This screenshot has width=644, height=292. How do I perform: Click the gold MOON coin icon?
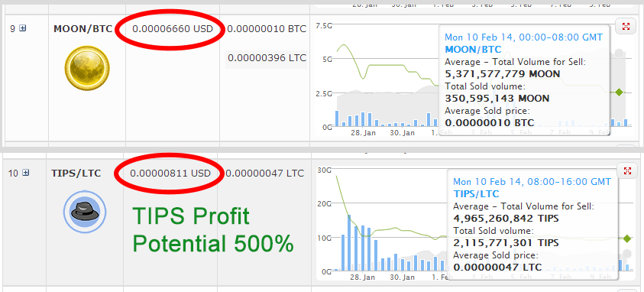87,67
